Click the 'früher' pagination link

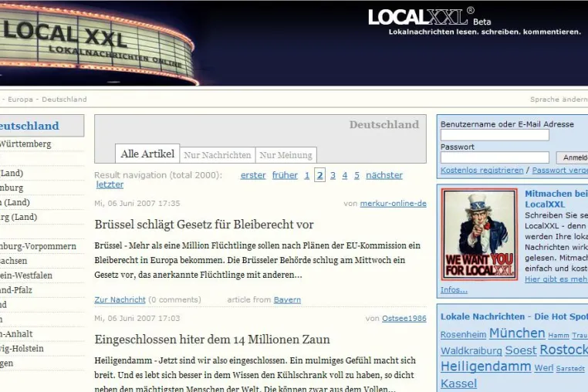[285, 175]
